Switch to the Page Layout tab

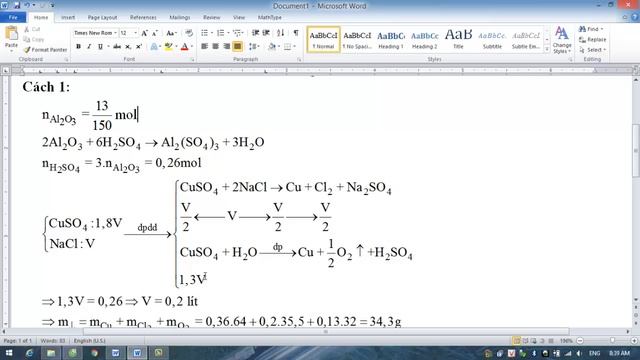point(102,18)
